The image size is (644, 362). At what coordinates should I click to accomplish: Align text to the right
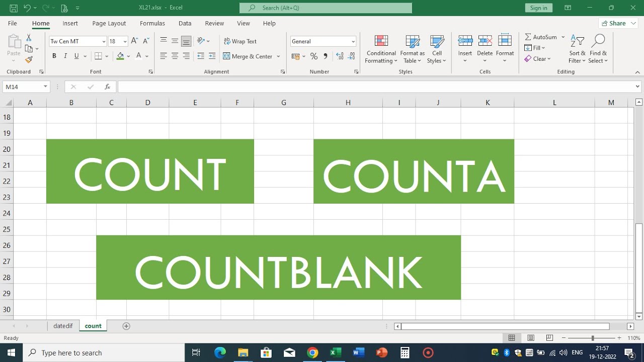click(x=186, y=56)
